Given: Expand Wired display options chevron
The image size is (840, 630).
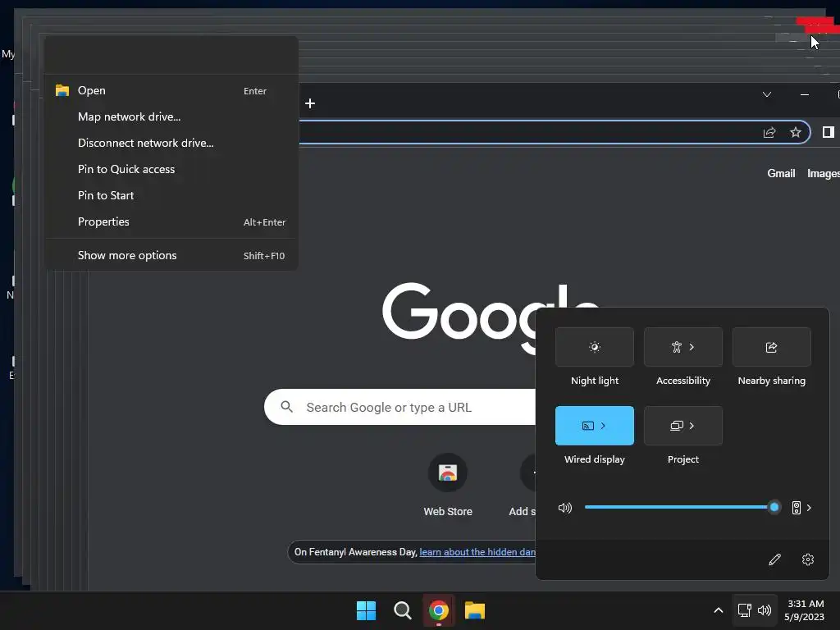Looking at the screenshot, I should 603,426.
